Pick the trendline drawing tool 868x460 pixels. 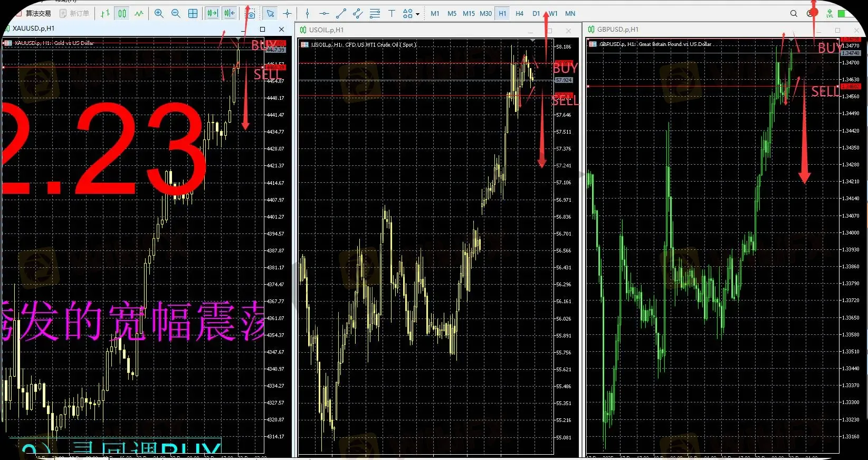pos(341,14)
